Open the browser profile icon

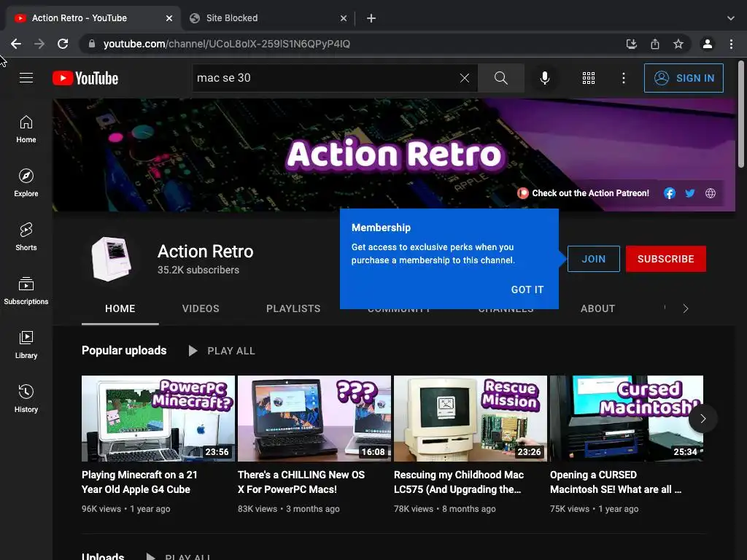708,44
